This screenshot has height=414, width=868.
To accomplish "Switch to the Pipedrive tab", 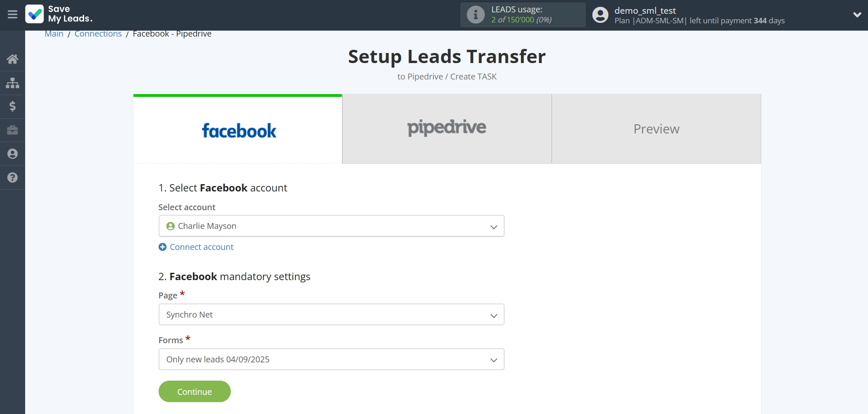I will pos(447,128).
